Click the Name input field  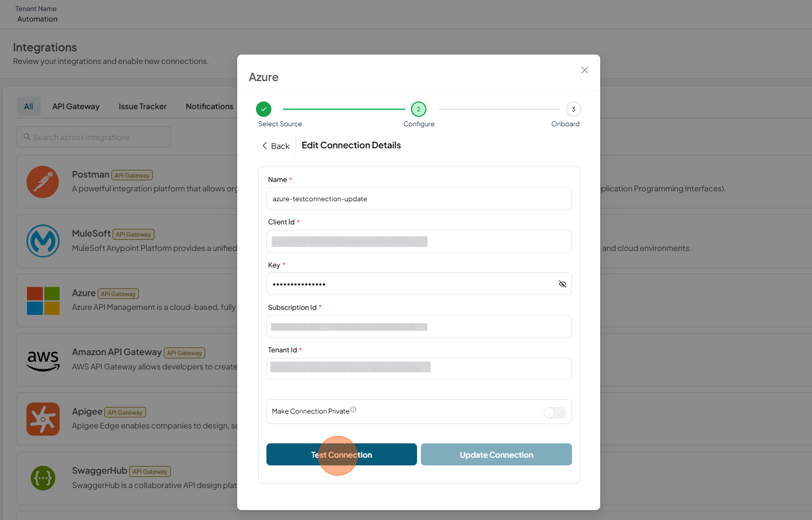(x=419, y=199)
